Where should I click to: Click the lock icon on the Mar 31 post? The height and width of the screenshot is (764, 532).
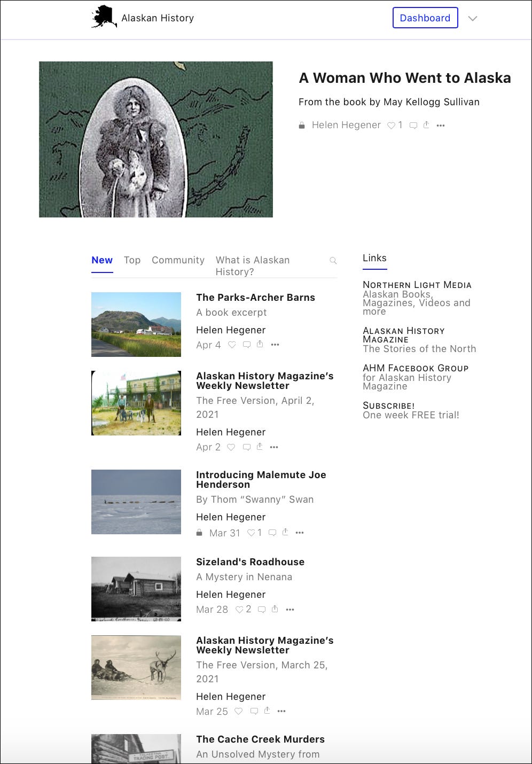pos(199,533)
